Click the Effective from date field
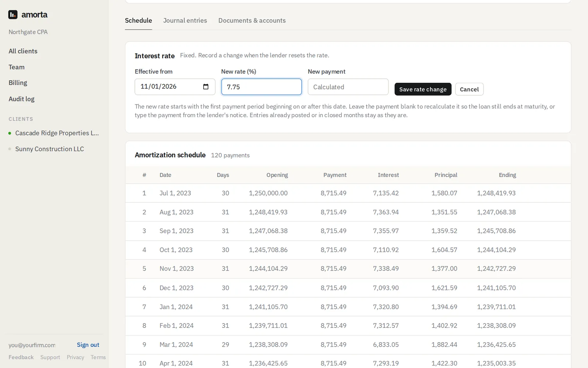Image resolution: width=588 pixels, height=368 pixels. click(x=175, y=87)
